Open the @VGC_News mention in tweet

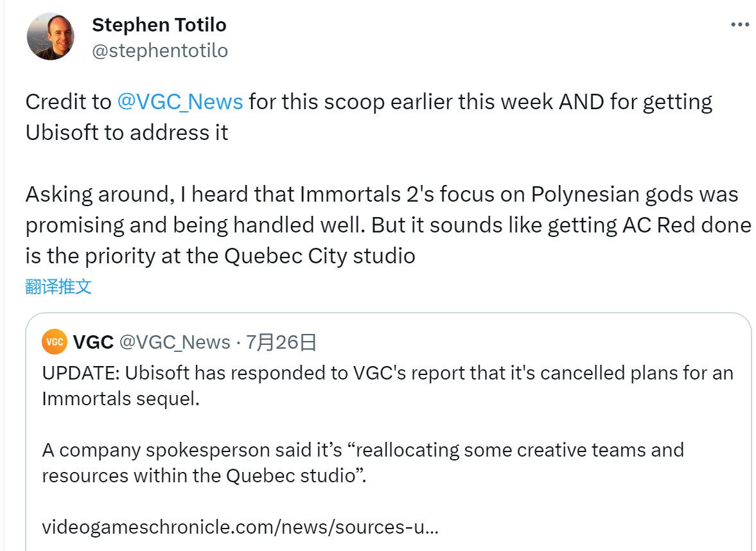click(x=180, y=102)
